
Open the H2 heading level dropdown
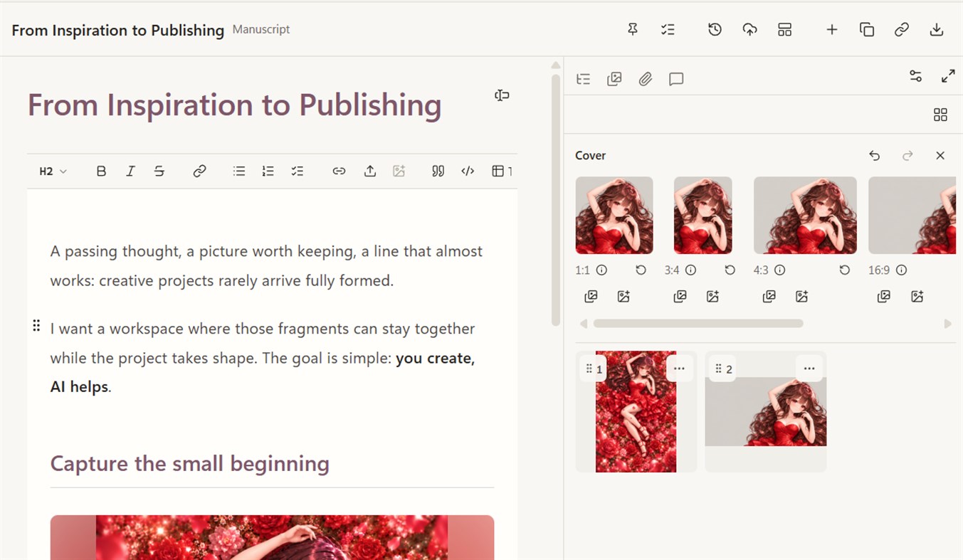(x=53, y=171)
